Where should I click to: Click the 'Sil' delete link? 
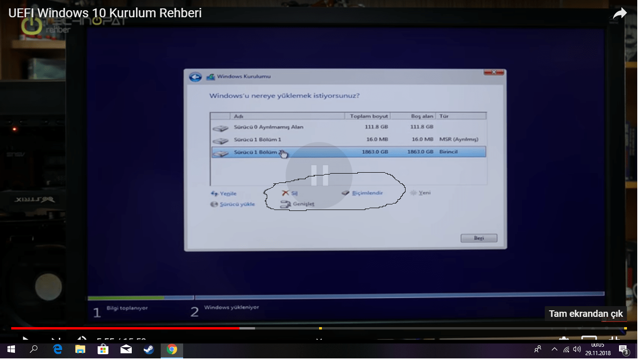pyautogui.click(x=294, y=193)
